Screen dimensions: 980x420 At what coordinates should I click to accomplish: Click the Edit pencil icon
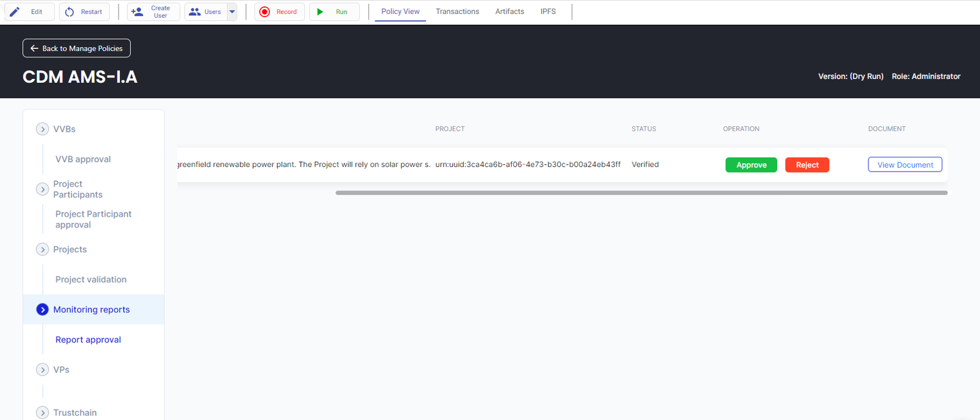[x=15, y=11]
